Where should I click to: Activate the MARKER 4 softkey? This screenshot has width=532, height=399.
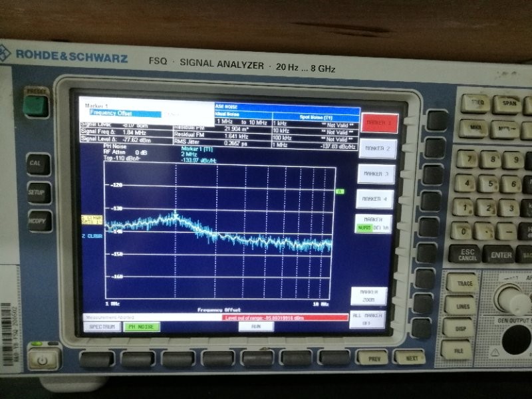tap(374, 199)
